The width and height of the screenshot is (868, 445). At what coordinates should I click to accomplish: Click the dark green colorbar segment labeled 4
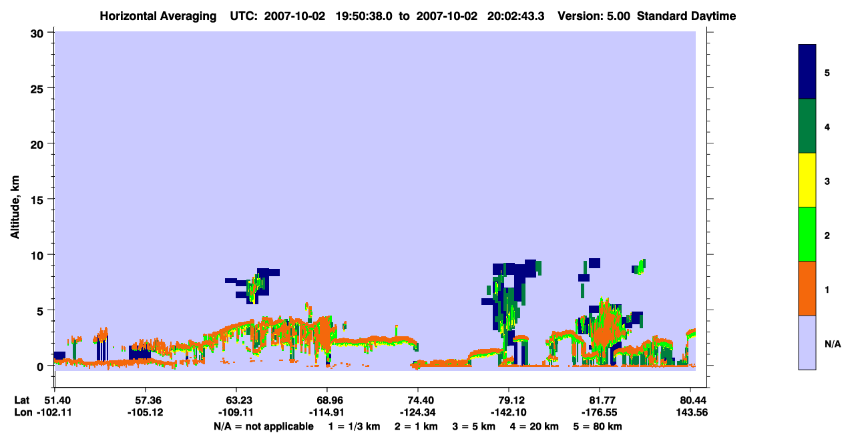coord(807,126)
